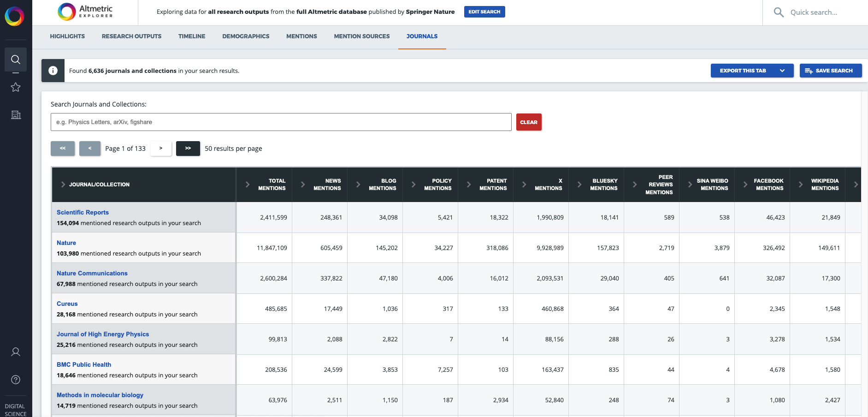The image size is (868, 417).
Task: Switch to the Demographics tab
Action: (x=246, y=36)
